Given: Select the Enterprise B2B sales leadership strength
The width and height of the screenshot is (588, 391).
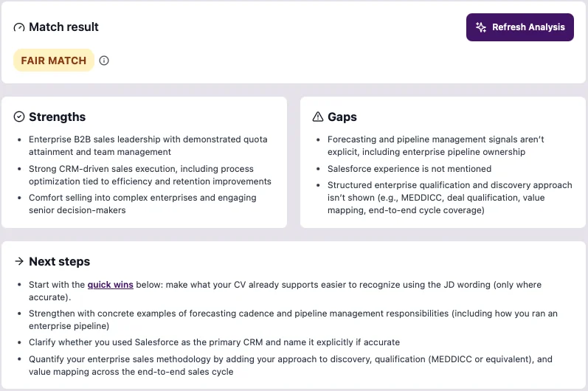Looking at the screenshot, I should click(x=148, y=145).
